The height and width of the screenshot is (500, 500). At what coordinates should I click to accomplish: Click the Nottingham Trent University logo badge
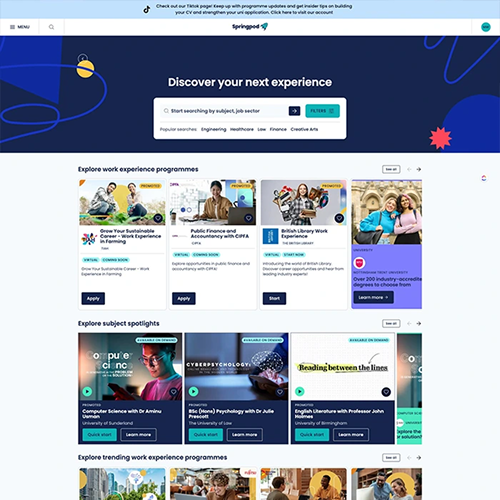(x=359, y=263)
